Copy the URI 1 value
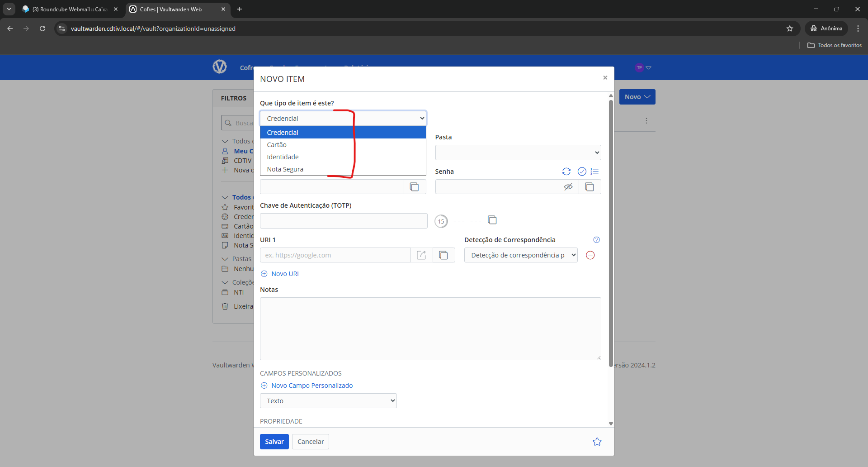Screen dimensions: 868x467 click(x=443, y=255)
